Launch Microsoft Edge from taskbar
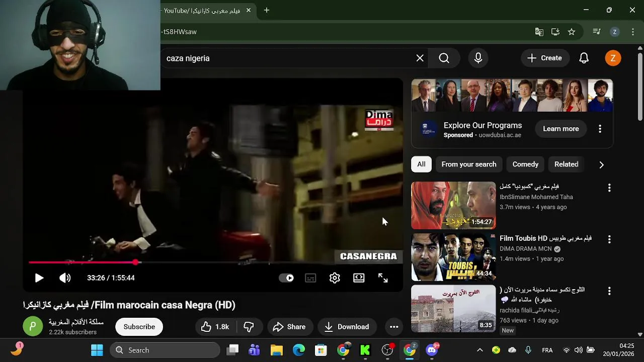This screenshot has height=362, width=644. tap(299, 350)
